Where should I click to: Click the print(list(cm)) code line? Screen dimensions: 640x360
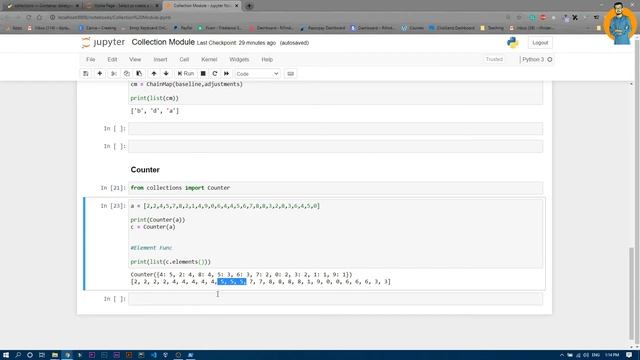[155, 98]
